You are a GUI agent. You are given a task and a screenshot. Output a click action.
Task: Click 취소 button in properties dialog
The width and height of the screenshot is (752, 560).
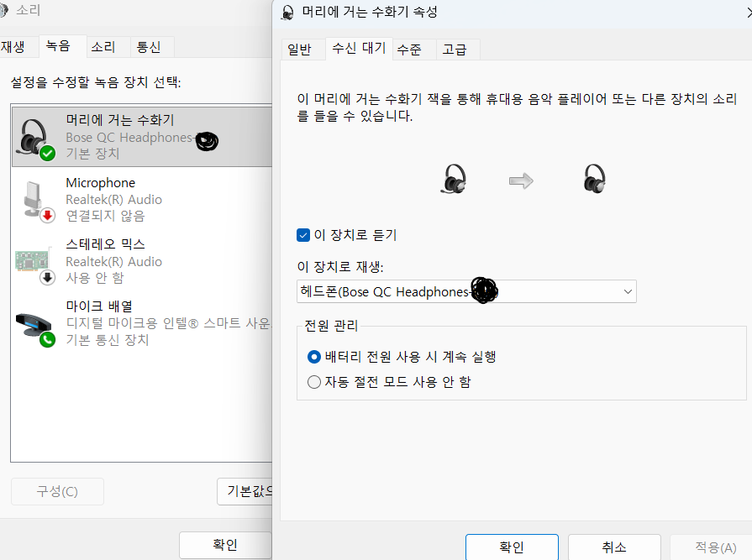(614, 547)
